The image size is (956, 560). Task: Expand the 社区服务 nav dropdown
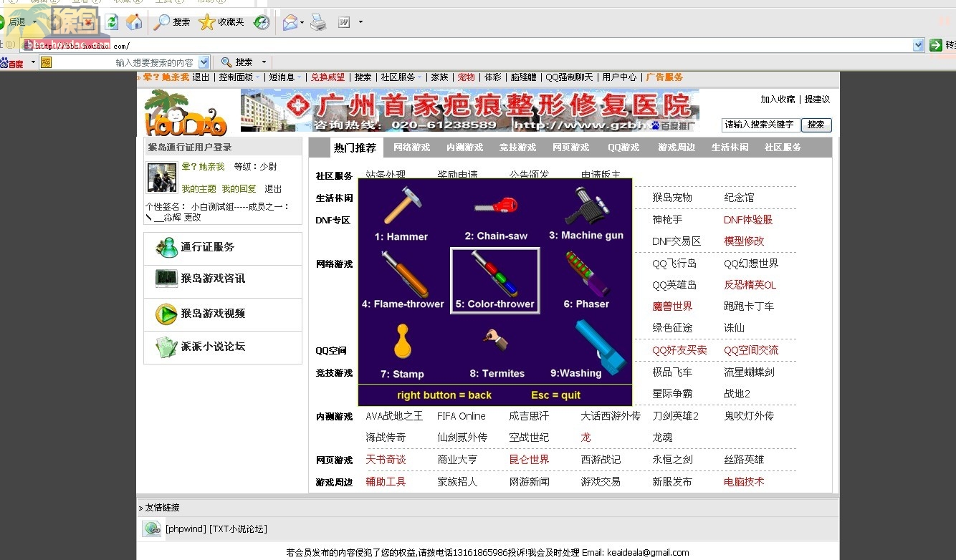coord(419,77)
